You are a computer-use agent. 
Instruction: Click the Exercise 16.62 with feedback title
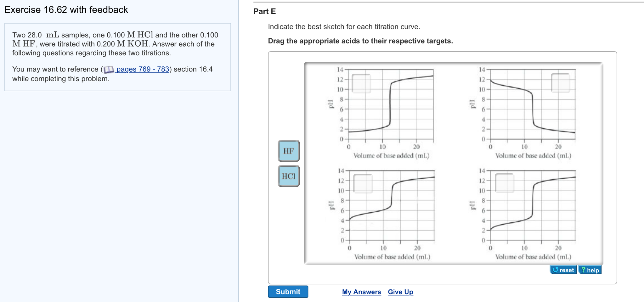click(x=66, y=10)
